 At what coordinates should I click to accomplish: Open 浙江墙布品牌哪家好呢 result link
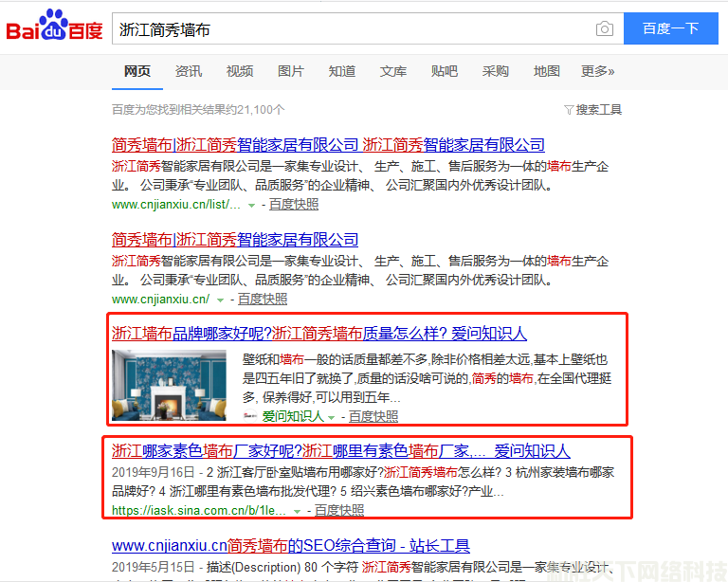click(319, 334)
